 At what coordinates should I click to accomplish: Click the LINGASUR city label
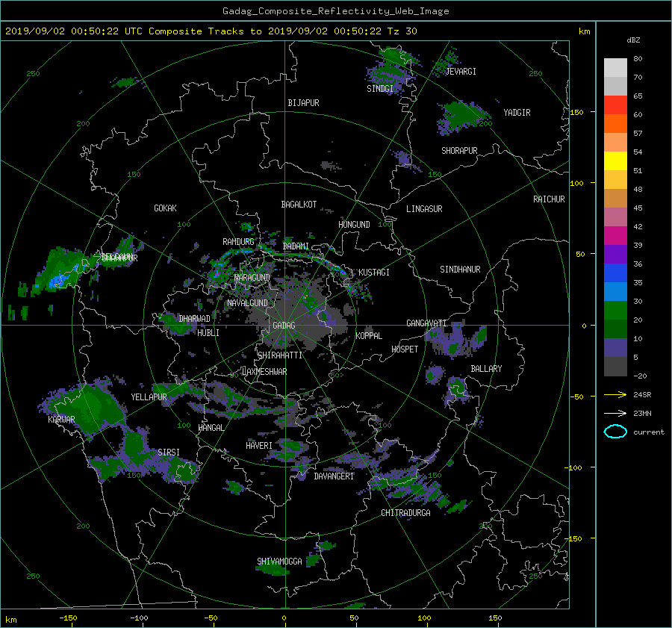click(424, 209)
